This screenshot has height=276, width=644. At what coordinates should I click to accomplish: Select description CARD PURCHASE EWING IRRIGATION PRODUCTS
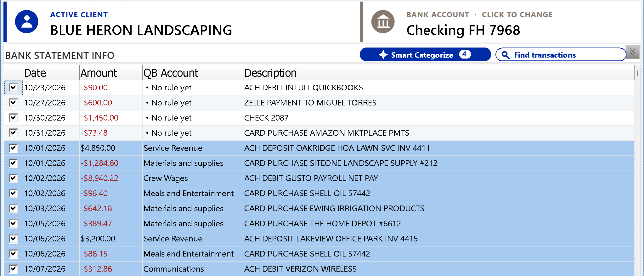point(334,208)
